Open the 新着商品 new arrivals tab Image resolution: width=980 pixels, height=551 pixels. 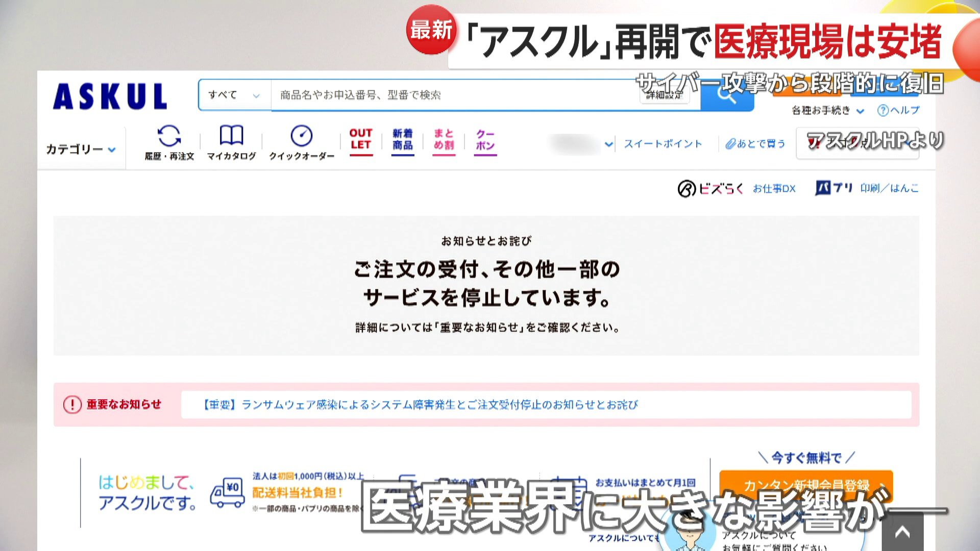[x=402, y=139]
